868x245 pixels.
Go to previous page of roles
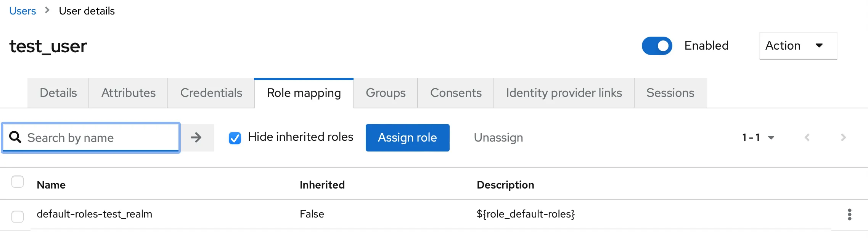click(807, 138)
